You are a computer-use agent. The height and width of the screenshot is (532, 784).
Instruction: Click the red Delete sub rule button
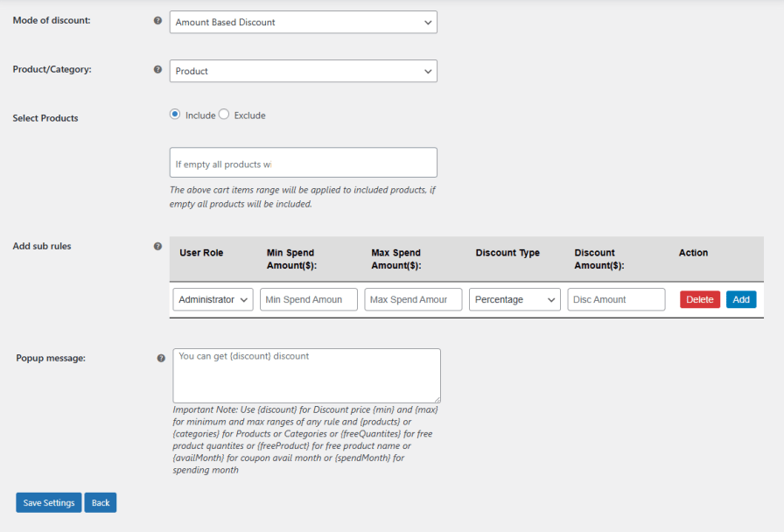(700, 299)
